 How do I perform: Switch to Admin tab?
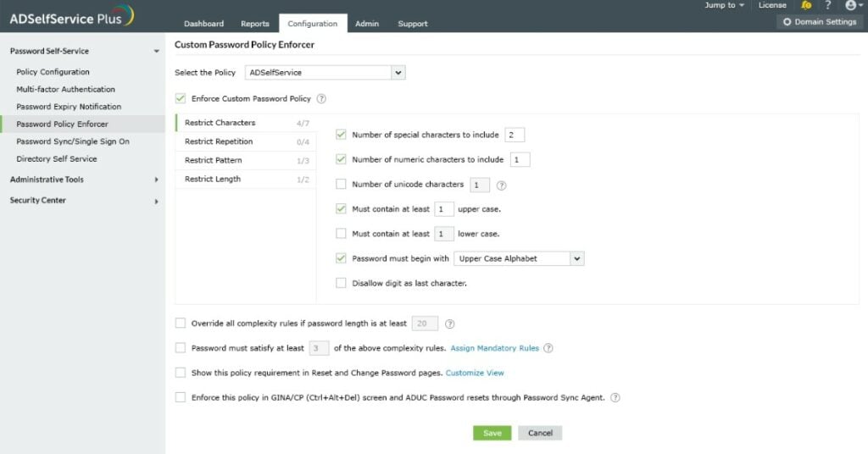(x=367, y=24)
